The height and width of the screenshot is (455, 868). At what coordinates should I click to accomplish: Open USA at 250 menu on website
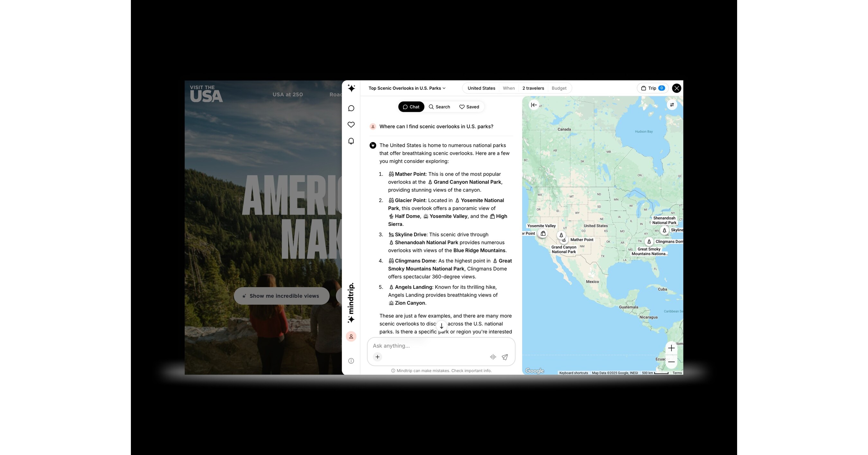coord(288,95)
